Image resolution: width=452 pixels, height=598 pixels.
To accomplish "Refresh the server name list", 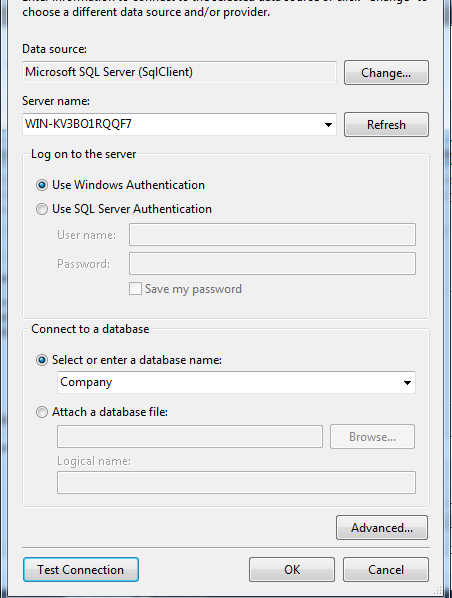I will pos(386,125).
